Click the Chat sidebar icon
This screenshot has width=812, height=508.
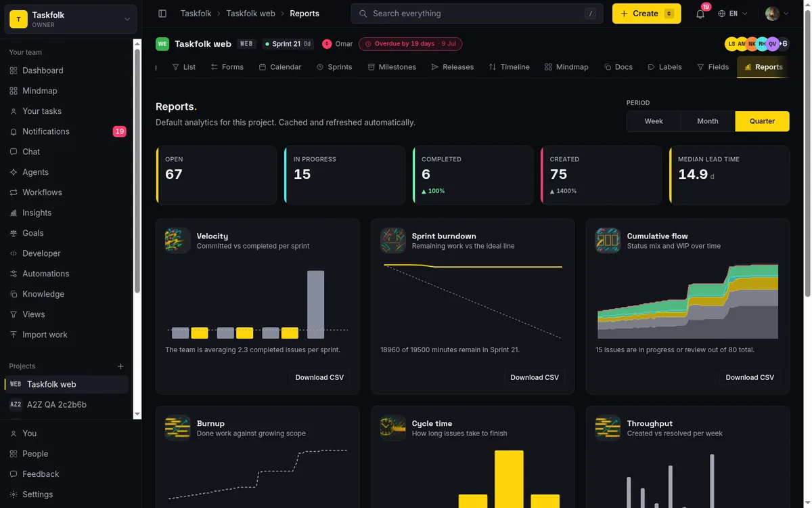[14, 152]
